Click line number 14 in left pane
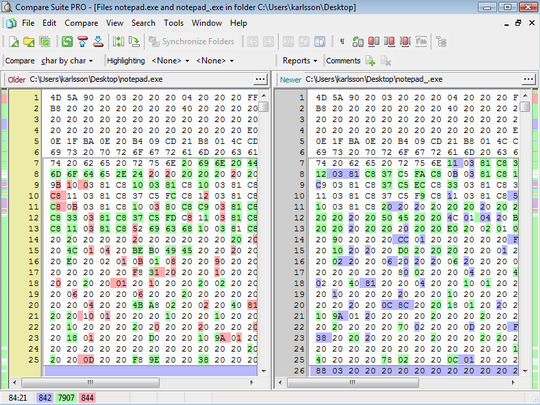 [34, 239]
